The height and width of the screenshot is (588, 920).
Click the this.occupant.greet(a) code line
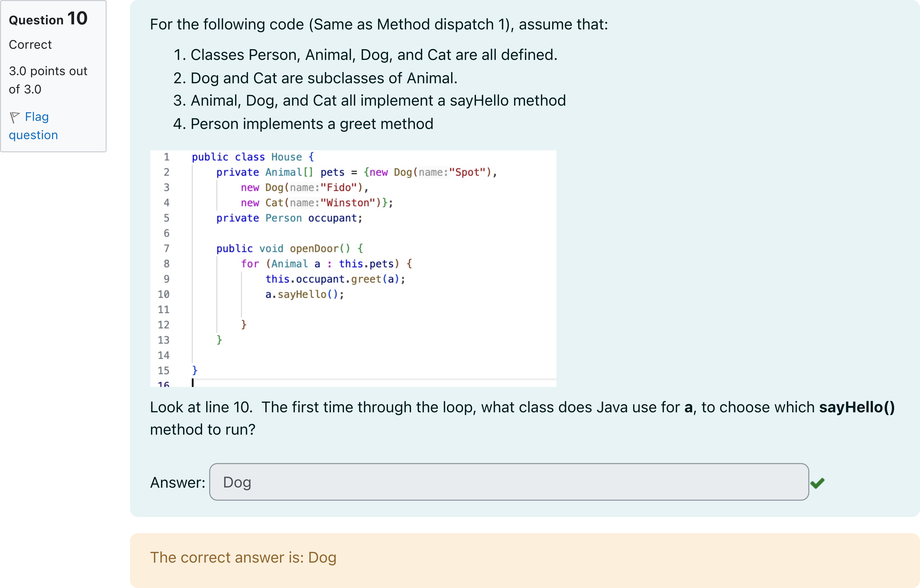pyautogui.click(x=335, y=279)
